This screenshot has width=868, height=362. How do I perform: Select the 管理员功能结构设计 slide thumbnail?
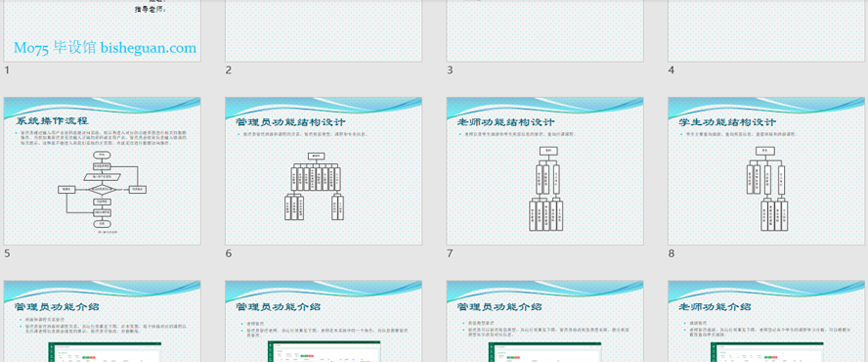click(x=324, y=171)
